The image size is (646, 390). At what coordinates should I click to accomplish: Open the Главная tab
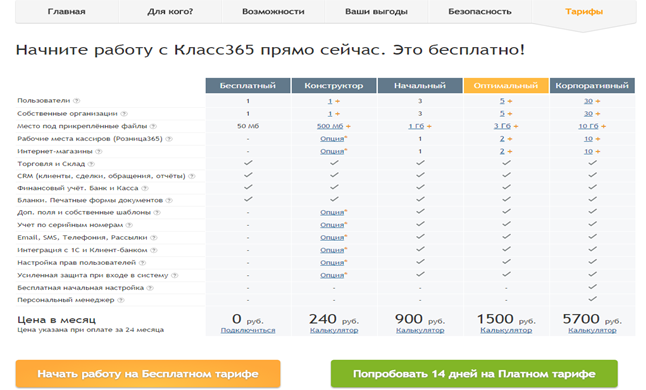67,12
